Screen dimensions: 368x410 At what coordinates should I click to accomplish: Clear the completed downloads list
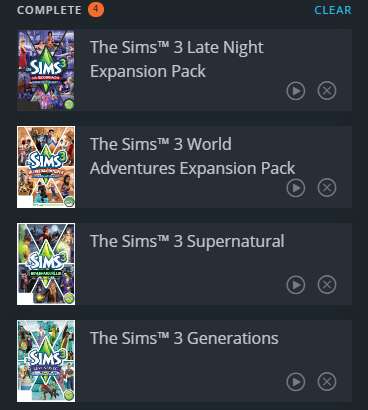[x=333, y=10]
